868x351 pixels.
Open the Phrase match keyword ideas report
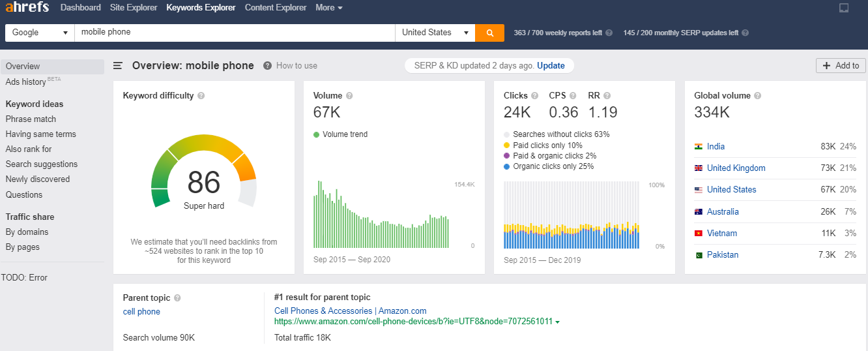click(x=31, y=119)
